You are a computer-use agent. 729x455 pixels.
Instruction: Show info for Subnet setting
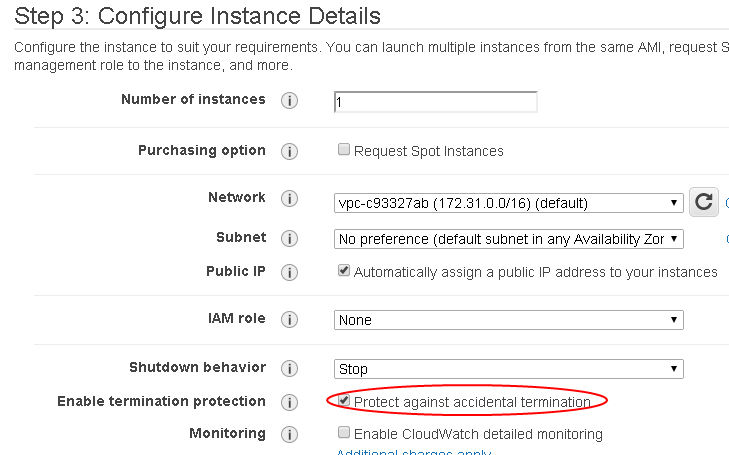click(289, 238)
